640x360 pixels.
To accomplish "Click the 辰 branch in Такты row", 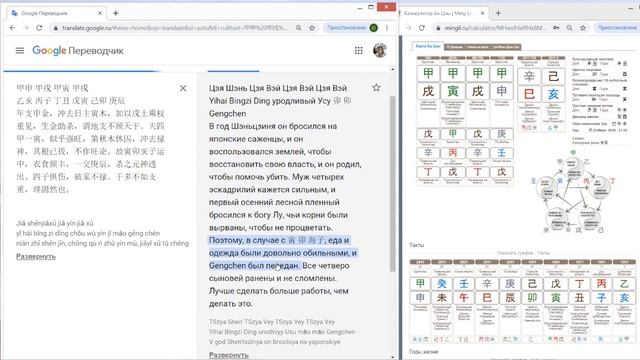I will 510,297.
